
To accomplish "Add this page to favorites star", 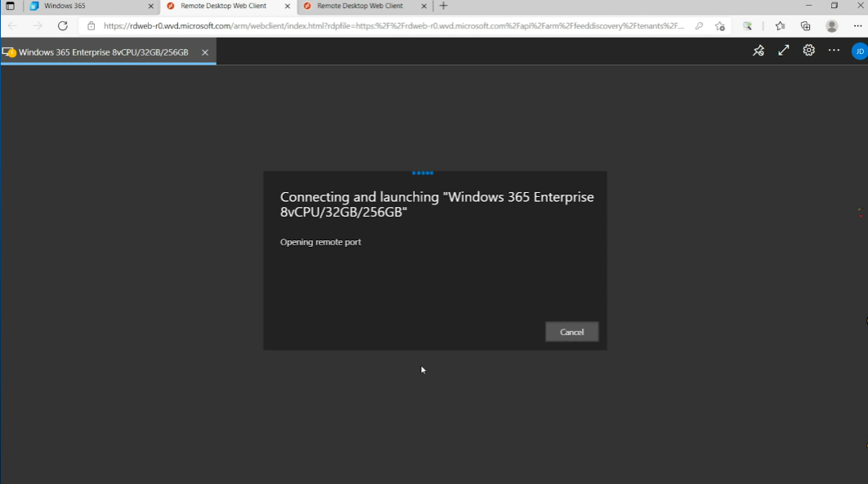I will coord(719,26).
